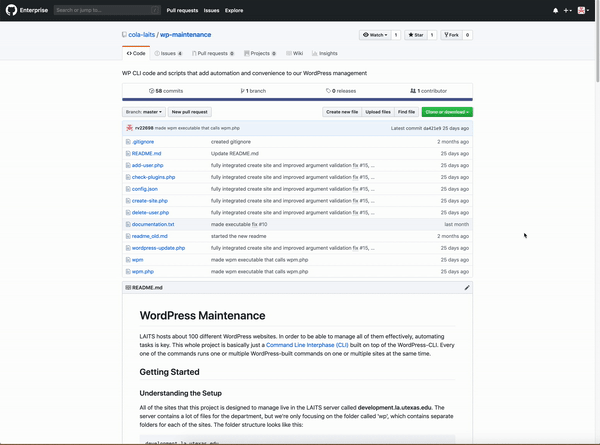Open delete-user.php file
This screenshot has height=445, width=600.
pyautogui.click(x=150, y=212)
